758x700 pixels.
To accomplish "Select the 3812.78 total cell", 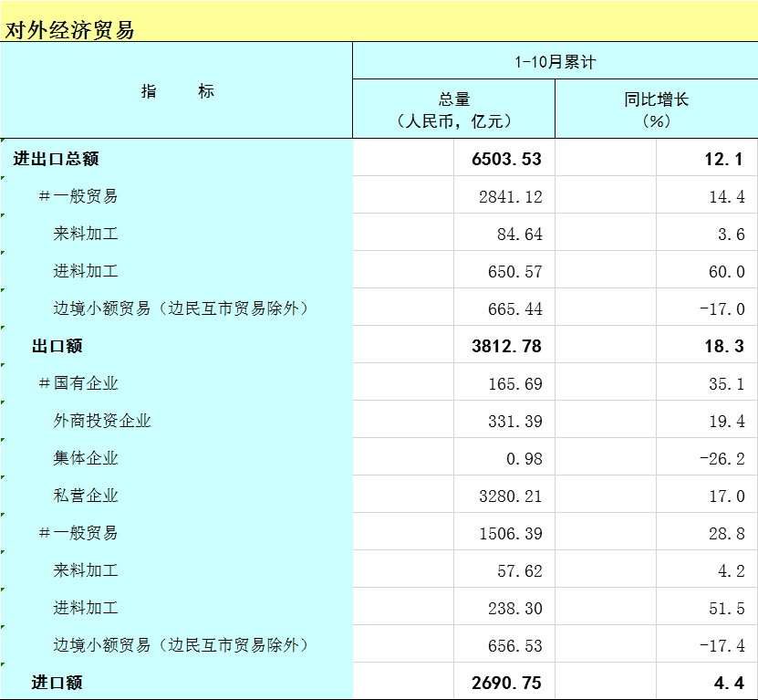I will tap(507, 346).
